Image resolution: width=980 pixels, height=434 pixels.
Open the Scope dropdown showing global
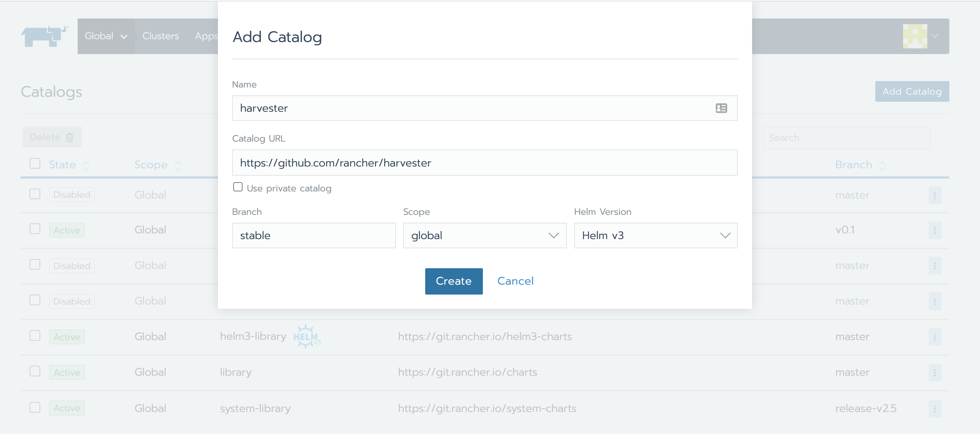tap(485, 235)
